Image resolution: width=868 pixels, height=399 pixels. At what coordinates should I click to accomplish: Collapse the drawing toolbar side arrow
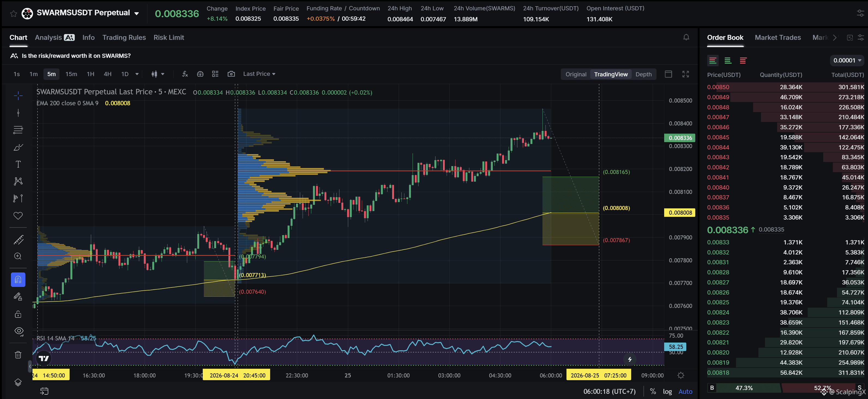[30, 366]
